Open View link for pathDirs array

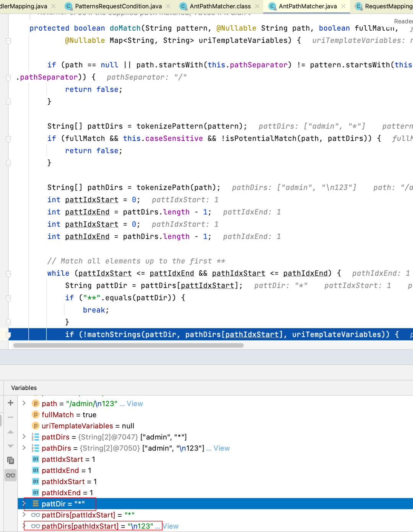click(x=221, y=448)
